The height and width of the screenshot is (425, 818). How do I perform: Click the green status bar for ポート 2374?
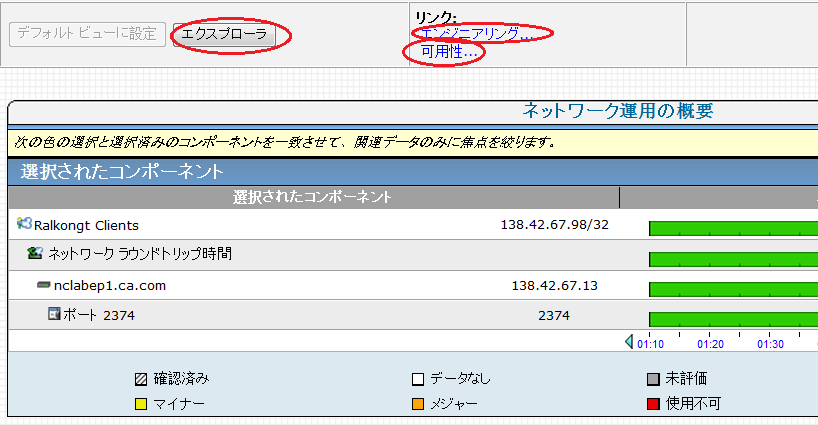click(733, 319)
